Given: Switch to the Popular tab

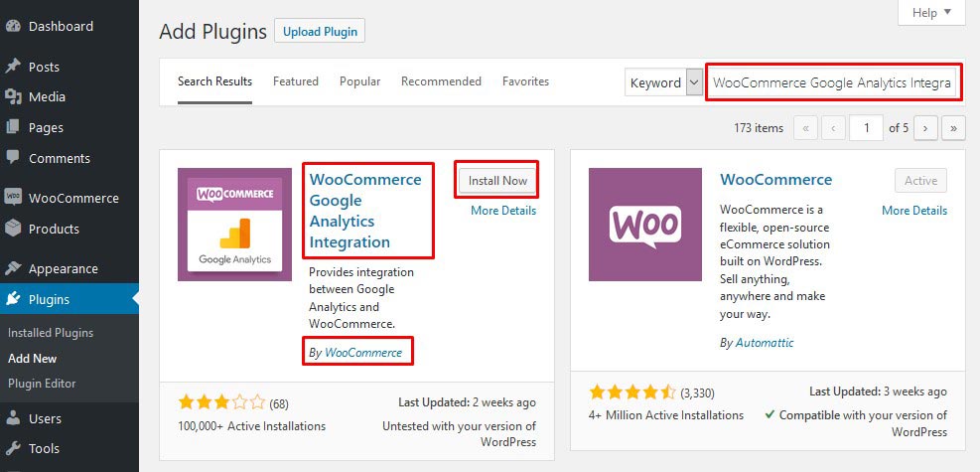Looking at the screenshot, I should [360, 81].
